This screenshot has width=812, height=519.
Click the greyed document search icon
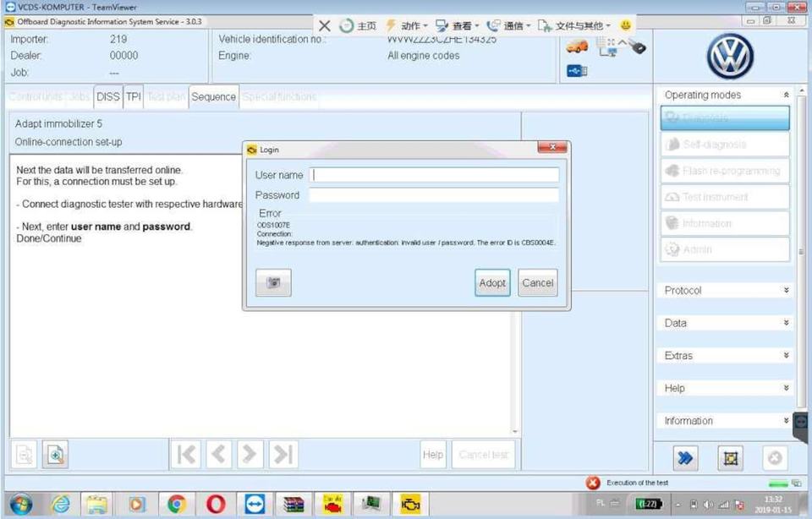(x=24, y=454)
